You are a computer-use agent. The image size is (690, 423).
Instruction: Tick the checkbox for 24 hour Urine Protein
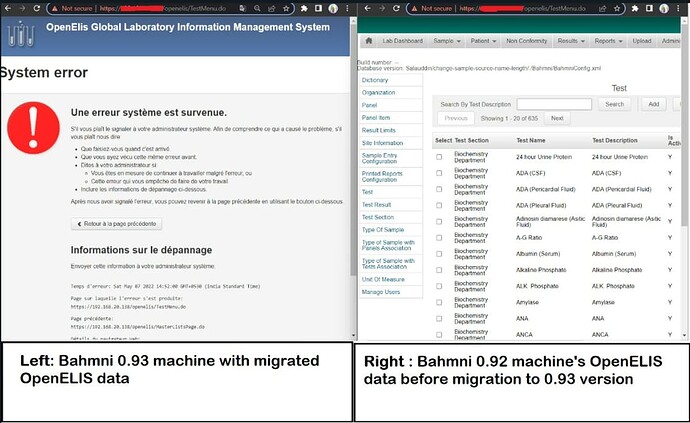439,157
